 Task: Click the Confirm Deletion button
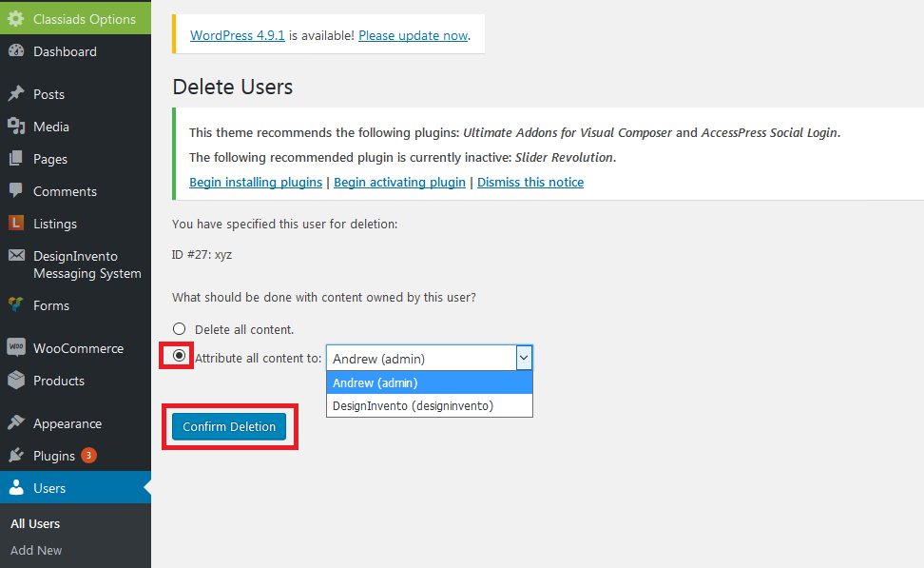click(x=229, y=426)
